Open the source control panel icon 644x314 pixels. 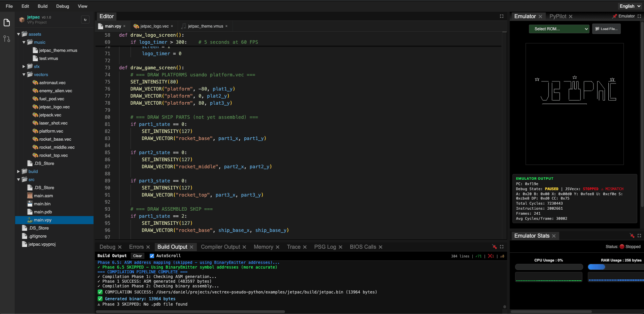[x=7, y=39]
